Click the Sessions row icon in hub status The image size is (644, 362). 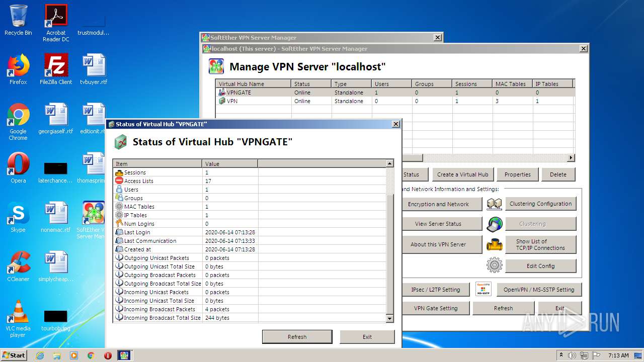pos(119,172)
